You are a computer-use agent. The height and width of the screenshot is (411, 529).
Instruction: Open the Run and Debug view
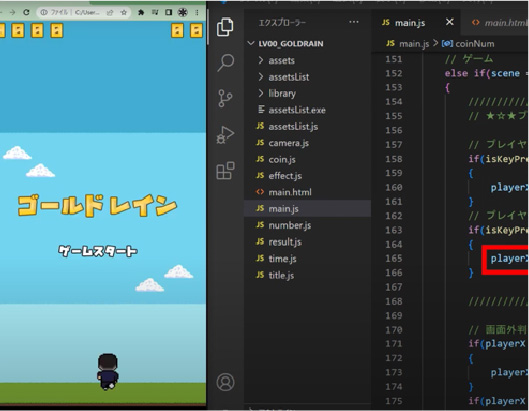point(225,135)
